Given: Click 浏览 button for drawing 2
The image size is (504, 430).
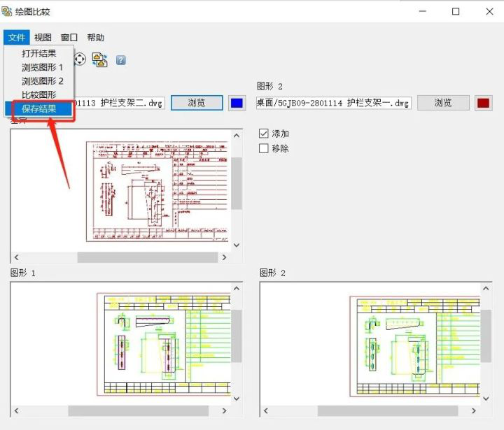Looking at the screenshot, I should pos(443,103).
